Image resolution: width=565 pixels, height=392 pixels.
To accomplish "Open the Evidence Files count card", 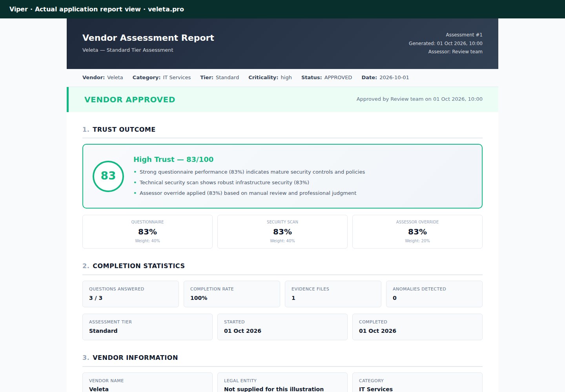I will (333, 294).
